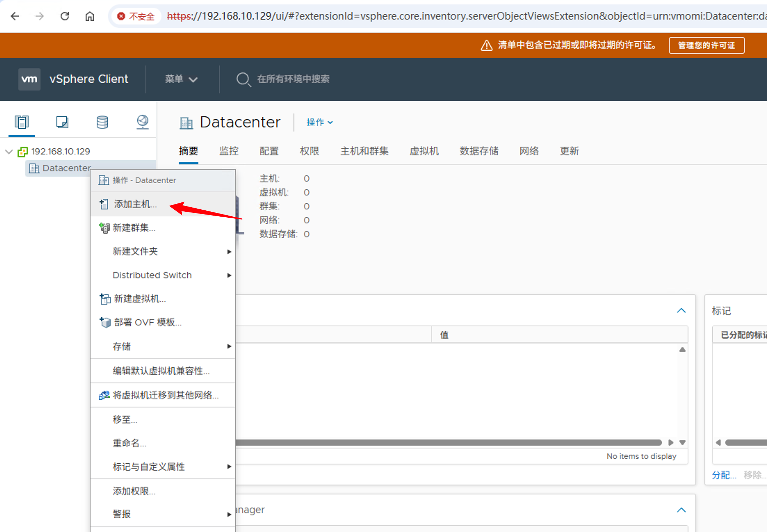Click the global search magnifier icon
This screenshot has height=532, width=767.
click(243, 79)
